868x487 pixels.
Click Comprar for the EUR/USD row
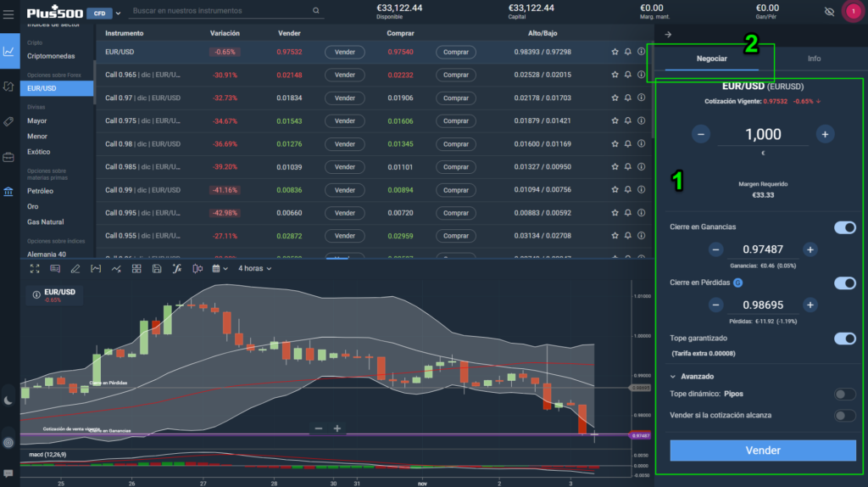point(455,52)
